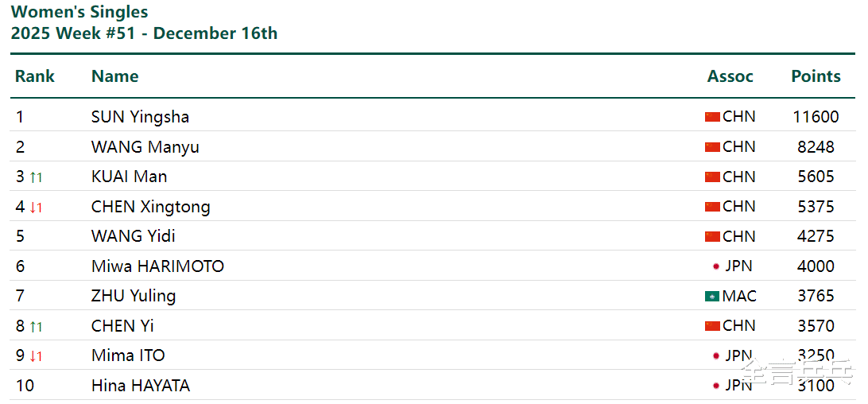
Task: Click the Rank column header
Action: coord(35,76)
